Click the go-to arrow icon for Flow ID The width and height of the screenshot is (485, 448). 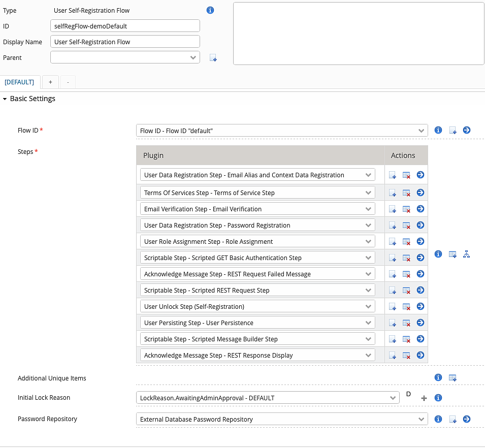pyautogui.click(x=467, y=131)
